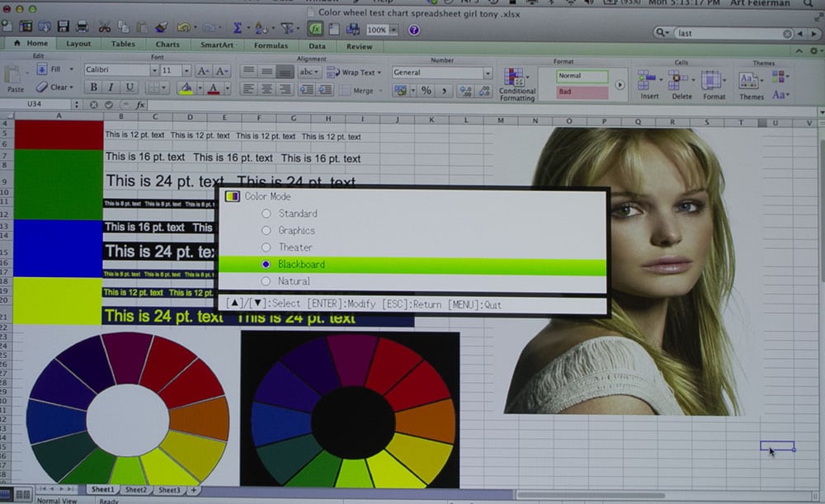The width and height of the screenshot is (825, 504).
Task: Apply the yellow fill color paint bucket
Action: click(186, 88)
